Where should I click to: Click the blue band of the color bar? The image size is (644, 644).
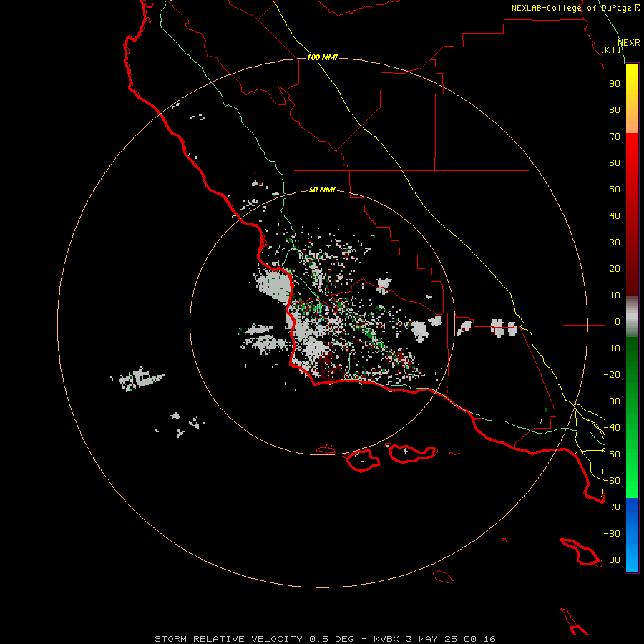pyautogui.click(x=632, y=535)
